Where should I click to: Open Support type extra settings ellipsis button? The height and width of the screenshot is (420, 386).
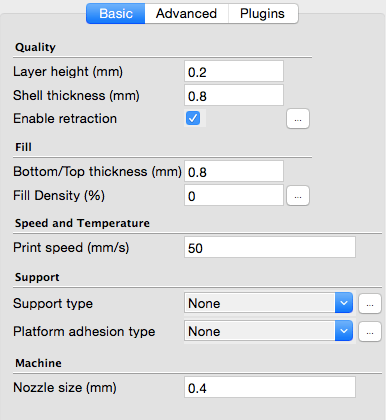point(370,304)
